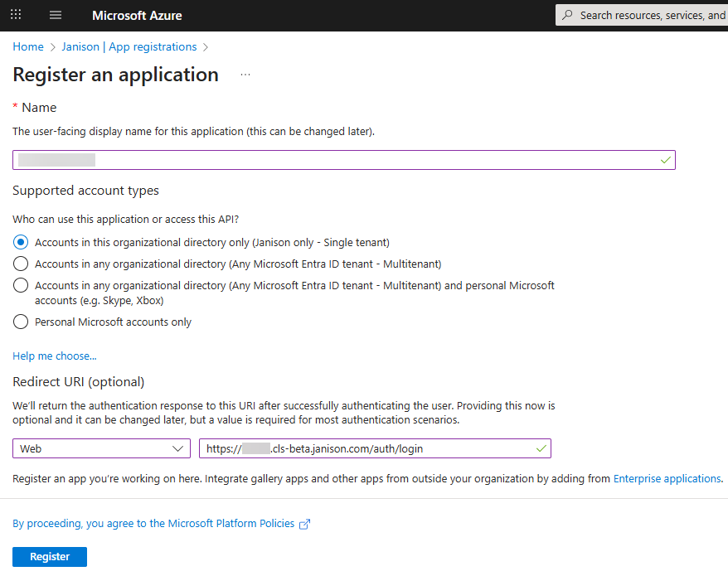Open the Microsoft Platform Policies link
Image resolution: width=728 pixels, height=576 pixels.
153,524
